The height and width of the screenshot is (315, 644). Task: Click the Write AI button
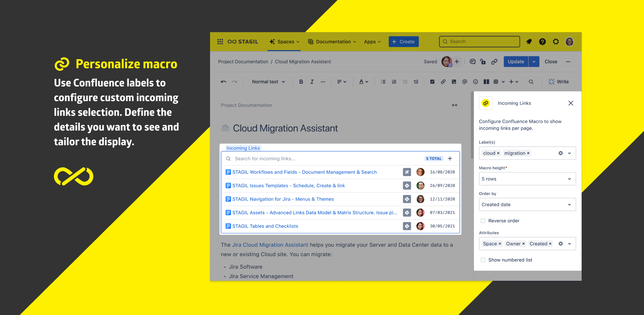(x=559, y=82)
